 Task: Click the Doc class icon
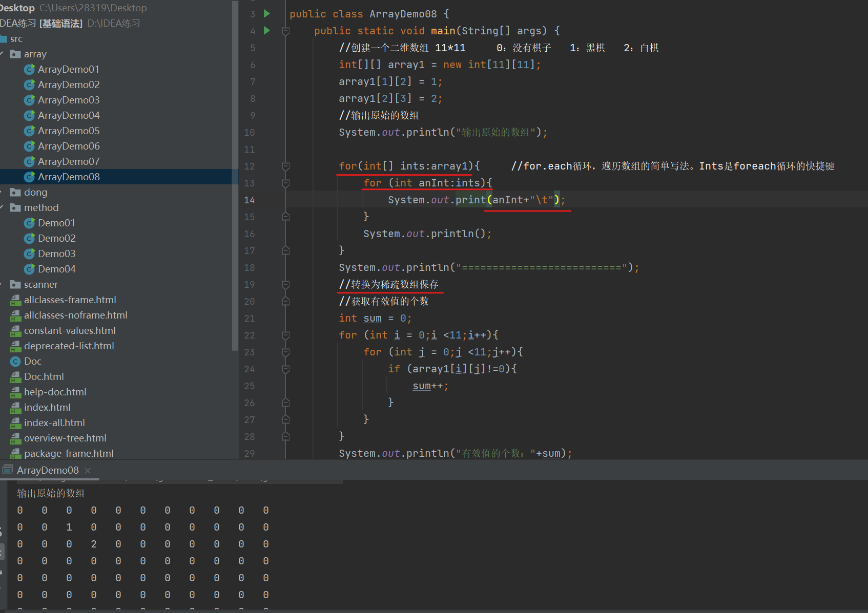coord(15,362)
